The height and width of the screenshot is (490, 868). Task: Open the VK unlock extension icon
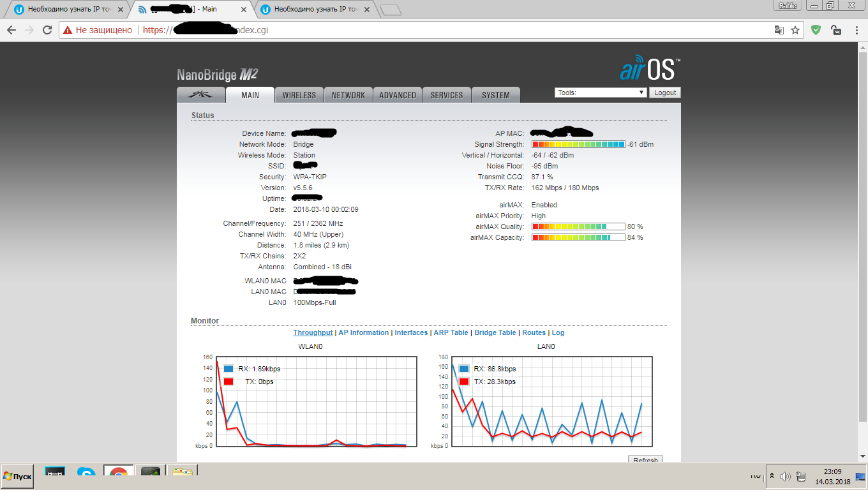(835, 30)
